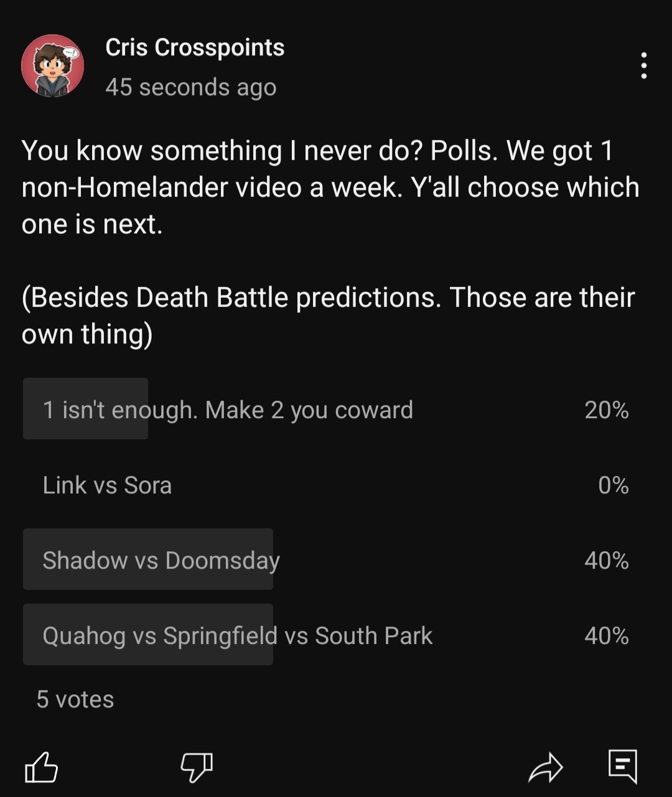The width and height of the screenshot is (672, 797).
Task: Click the 'You know something I never do?' text
Action: [x=222, y=151]
